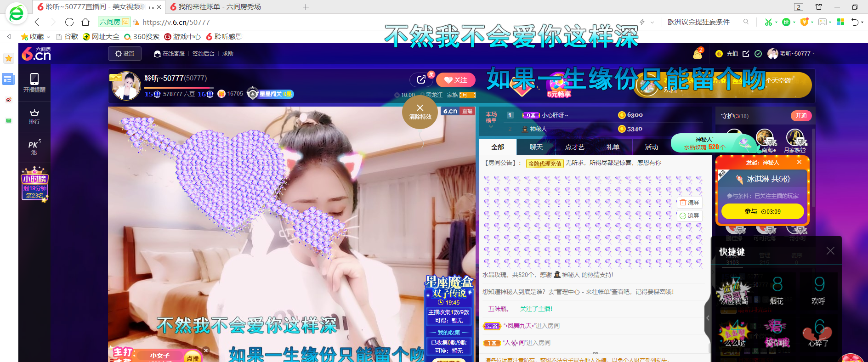Toggle 滚屏 auto-scroll option
Screen dimensions: 868x362
(689, 216)
